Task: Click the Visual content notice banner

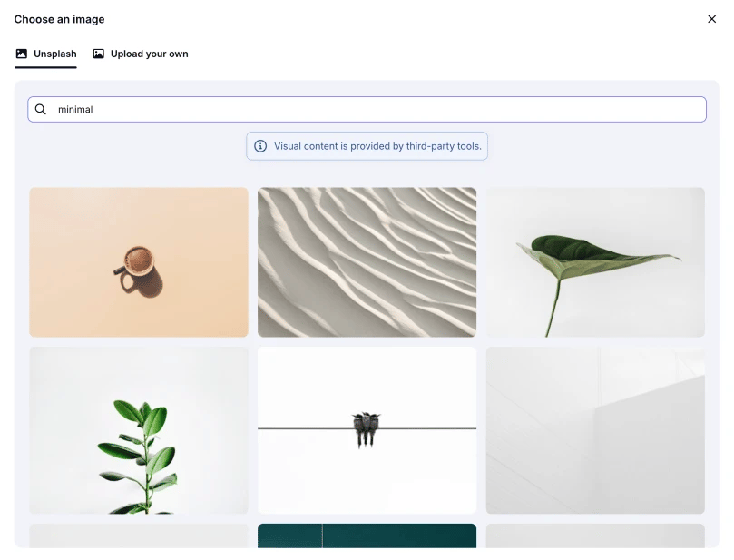Action: point(367,146)
